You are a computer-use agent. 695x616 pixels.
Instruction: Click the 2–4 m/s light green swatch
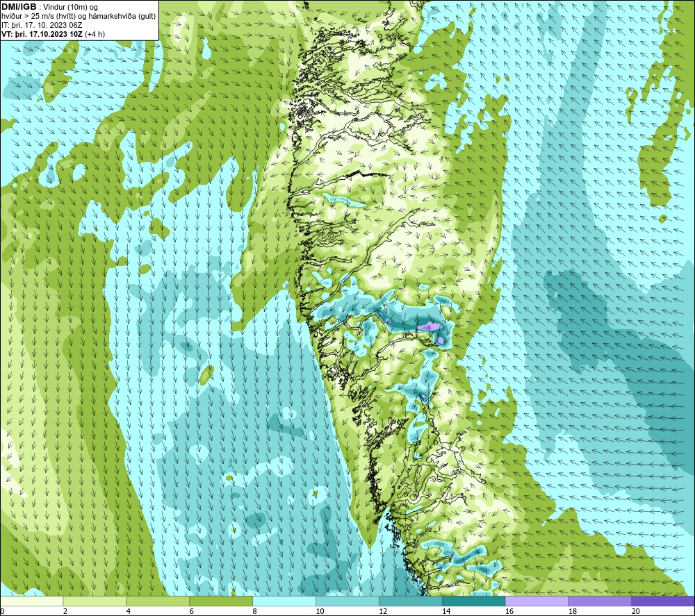(x=95, y=601)
